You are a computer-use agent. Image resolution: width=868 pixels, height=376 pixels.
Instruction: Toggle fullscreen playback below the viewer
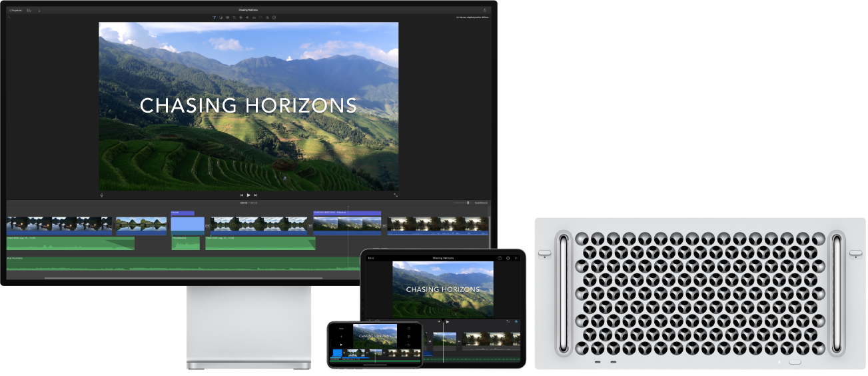(396, 195)
